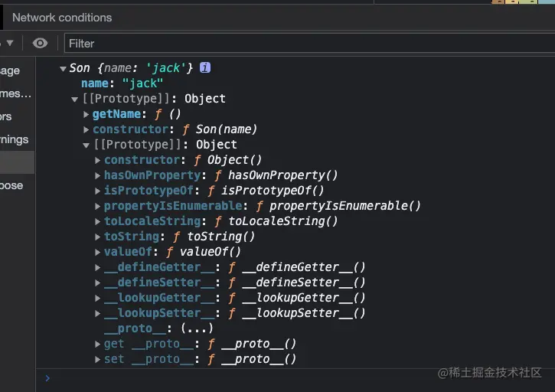Expand the __defineSetter__ entry

coord(98,283)
